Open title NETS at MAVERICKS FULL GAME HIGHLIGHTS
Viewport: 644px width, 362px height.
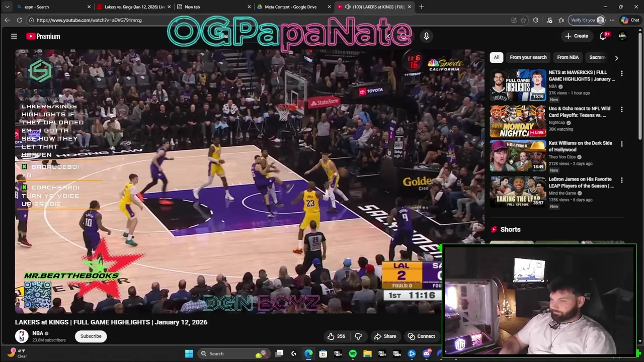click(582, 75)
